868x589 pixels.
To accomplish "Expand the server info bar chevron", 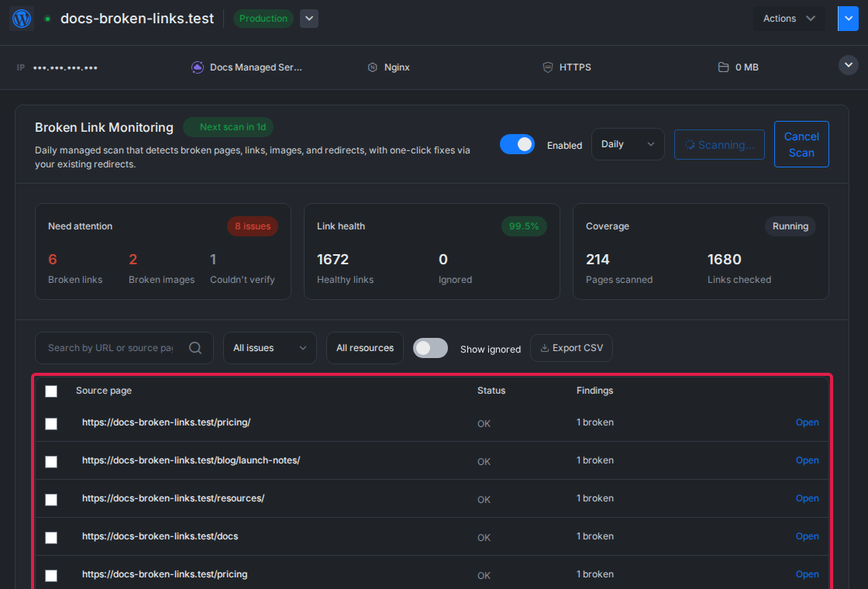I will coord(848,65).
